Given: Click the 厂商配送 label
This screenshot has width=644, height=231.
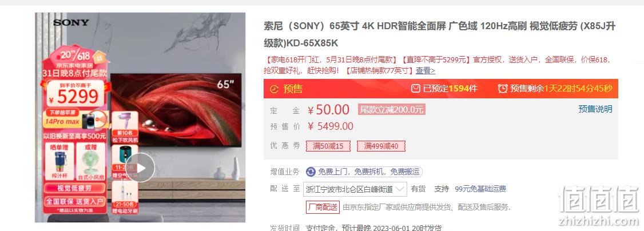Looking at the screenshot, I should coord(323,207).
